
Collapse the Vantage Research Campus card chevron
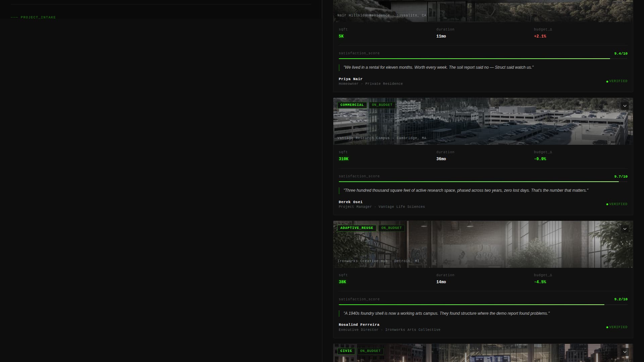(x=625, y=106)
